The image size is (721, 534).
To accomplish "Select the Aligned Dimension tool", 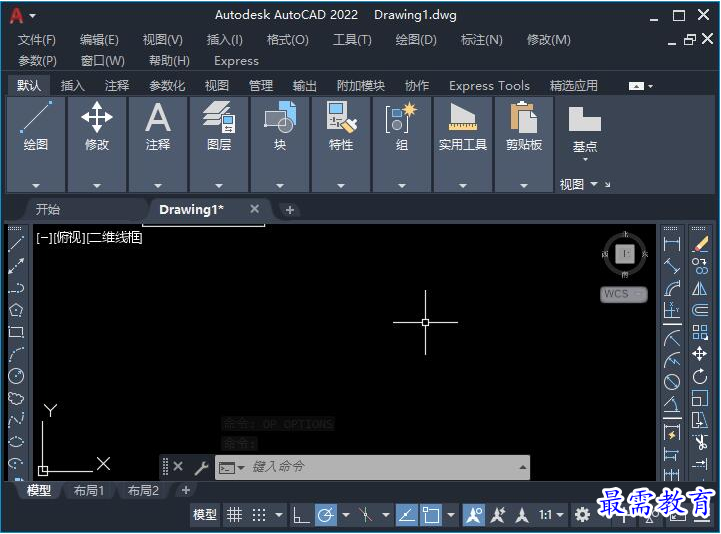I will point(672,266).
